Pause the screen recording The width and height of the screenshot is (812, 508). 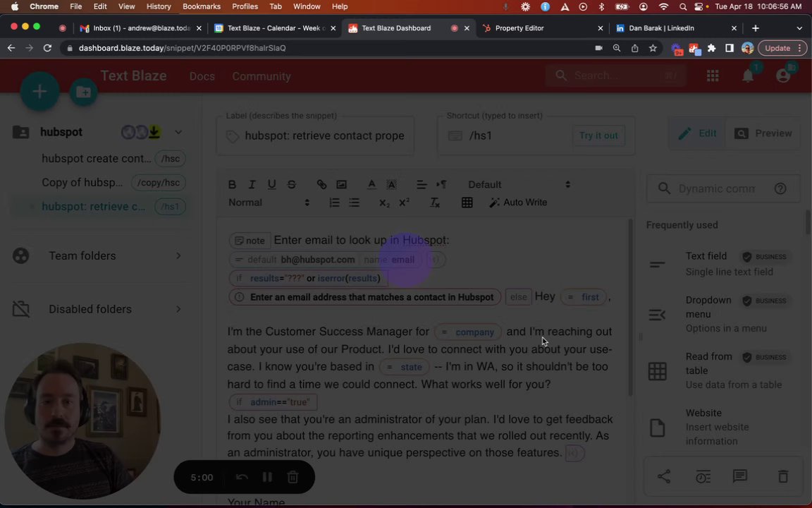click(x=267, y=477)
